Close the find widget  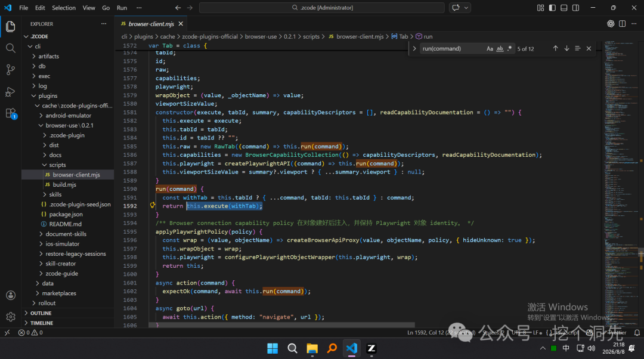pos(589,48)
